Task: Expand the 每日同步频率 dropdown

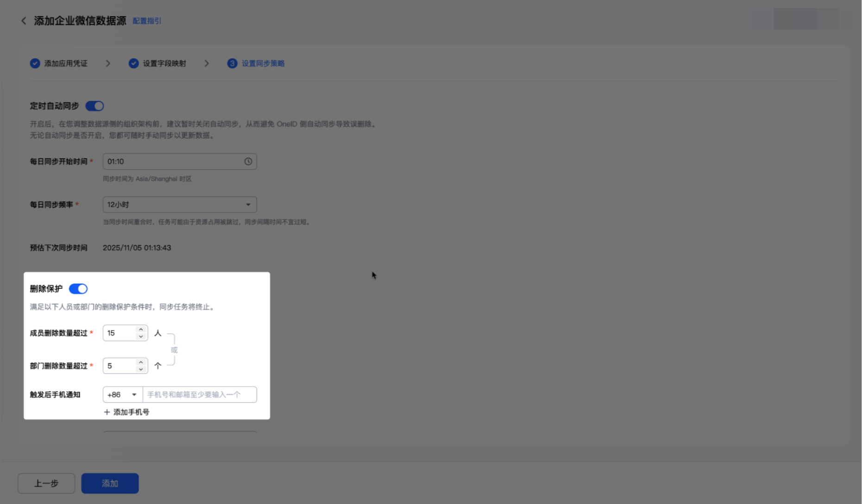Action: [x=180, y=205]
